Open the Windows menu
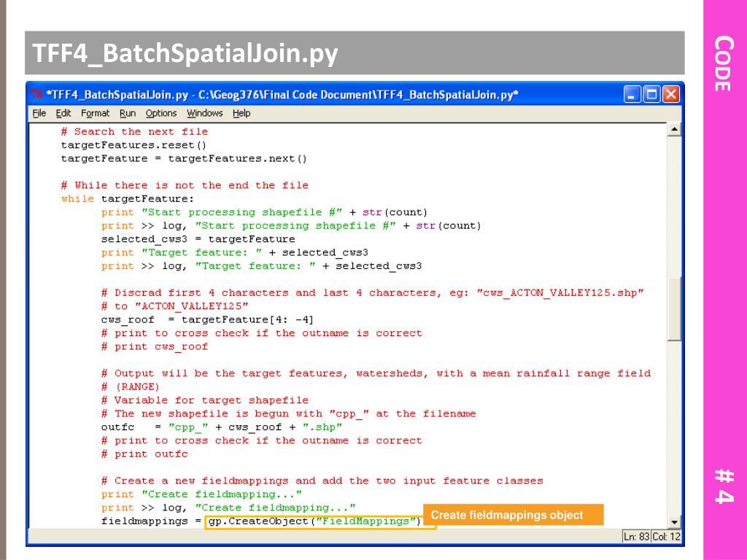The width and height of the screenshot is (747, 560). 205,113
